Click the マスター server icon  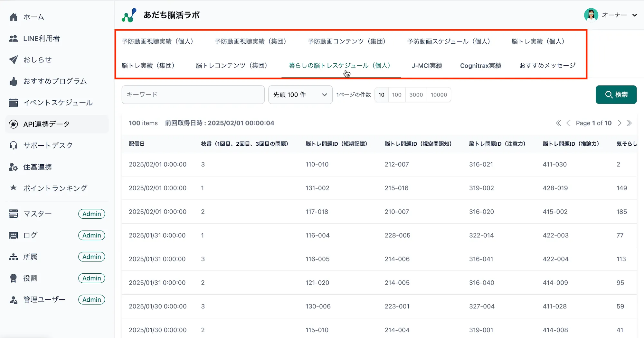[x=13, y=214]
